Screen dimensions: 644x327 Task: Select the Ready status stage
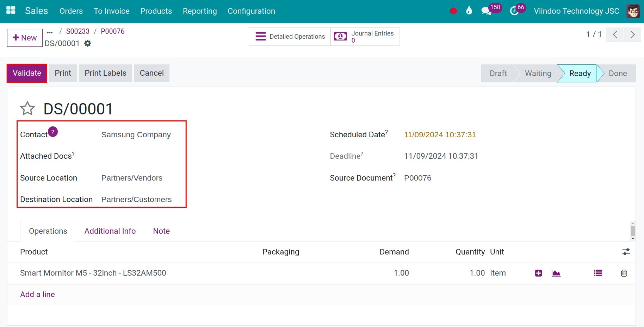pos(580,73)
